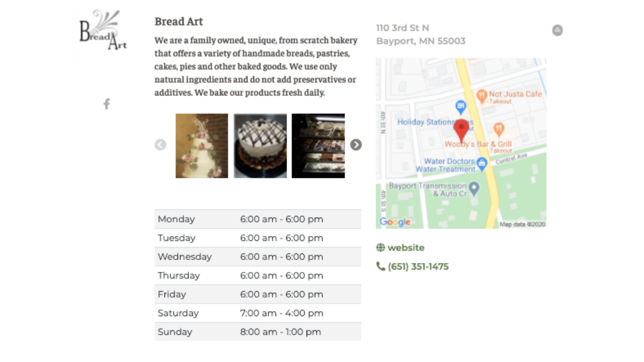Select Water Doctors Water Treatment marker
The height and width of the screenshot is (362, 644).
(482, 163)
